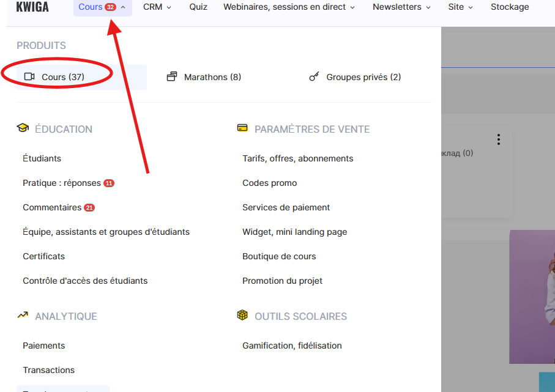555x392 pixels.
Task: Click the purple course thumbnail image
Action: pyautogui.click(x=532, y=297)
